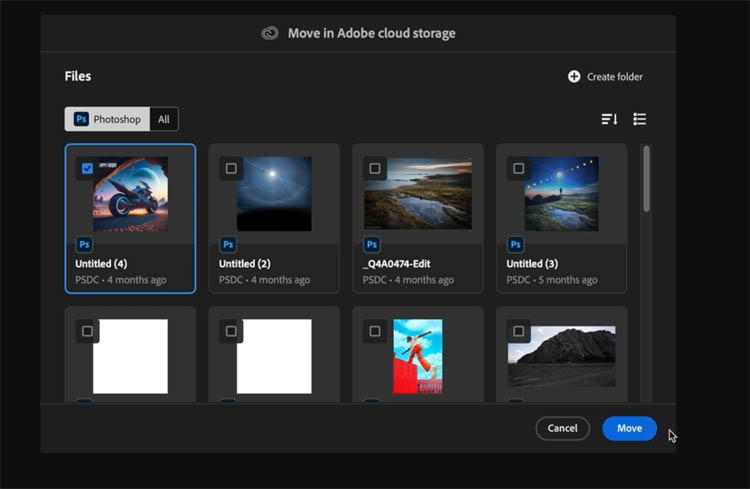Click the motorcycle thumbnail of Untitled (4)
This screenshot has height=489, width=750.
pyautogui.click(x=130, y=194)
